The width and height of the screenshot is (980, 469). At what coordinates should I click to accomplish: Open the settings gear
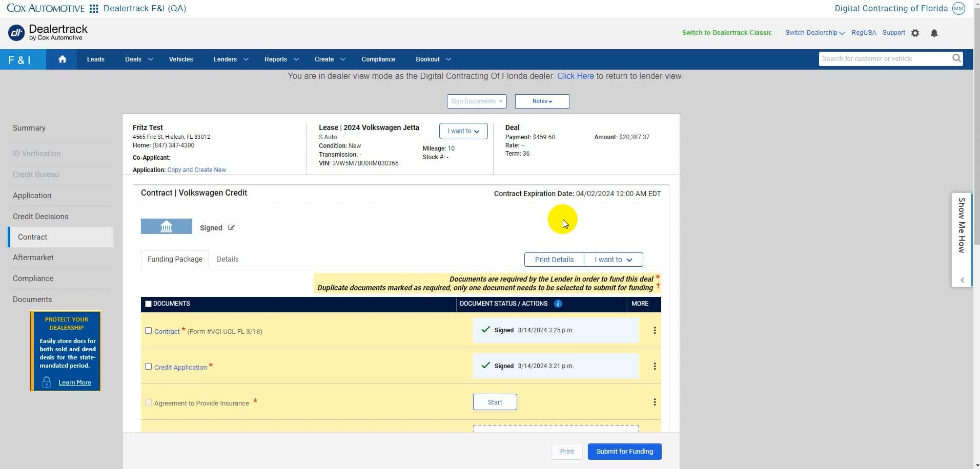pos(914,33)
